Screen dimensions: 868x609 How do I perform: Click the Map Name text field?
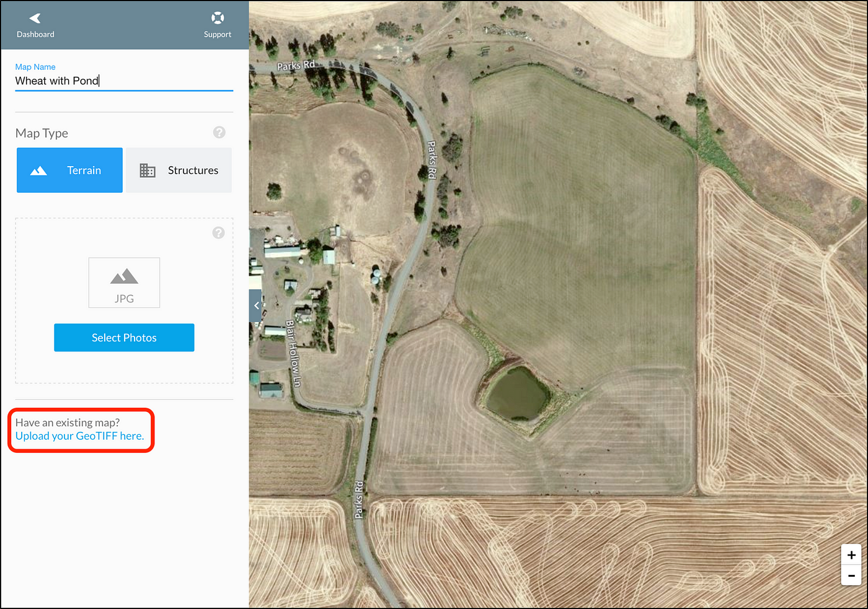pyautogui.click(x=124, y=81)
